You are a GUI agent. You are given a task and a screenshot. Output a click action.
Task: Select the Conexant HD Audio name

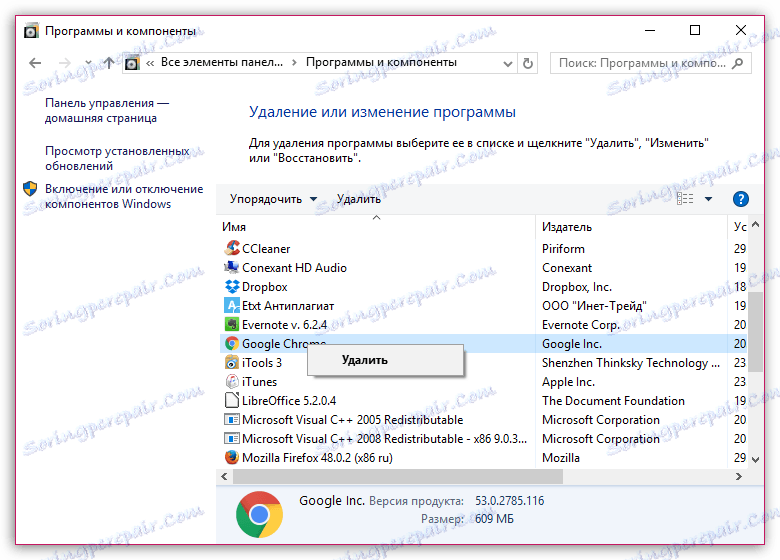(x=294, y=268)
